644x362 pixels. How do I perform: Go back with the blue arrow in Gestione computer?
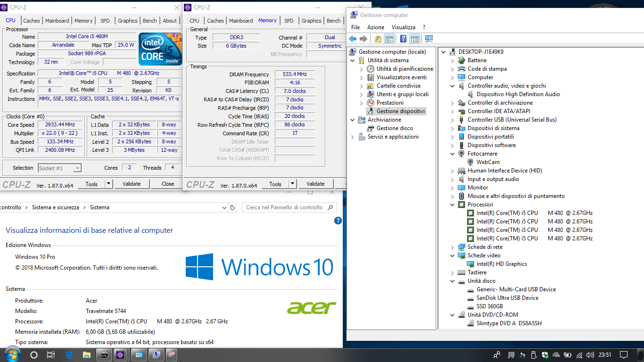(353, 39)
